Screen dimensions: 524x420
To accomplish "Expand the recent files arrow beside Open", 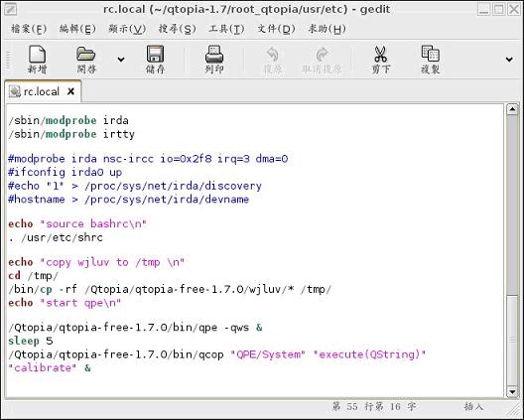I will pyautogui.click(x=121, y=60).
